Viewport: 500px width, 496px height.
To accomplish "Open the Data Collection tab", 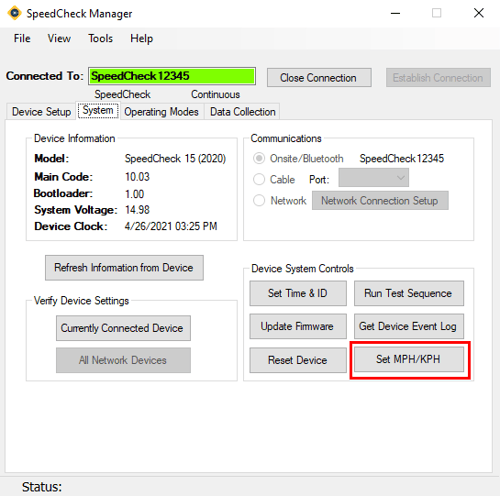I will click(x=243, y=111).
